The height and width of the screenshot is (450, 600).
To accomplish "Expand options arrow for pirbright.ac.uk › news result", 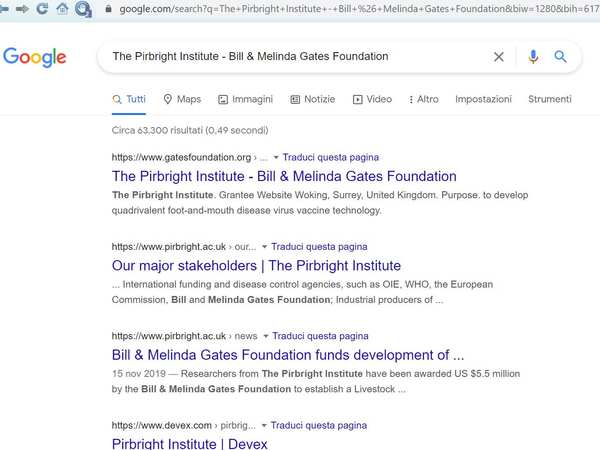I will 266,336.
